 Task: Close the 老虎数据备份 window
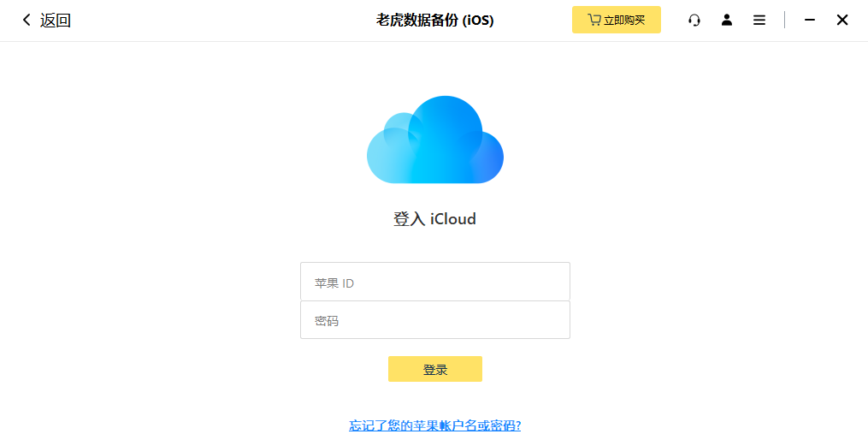click(x=842, y=20)
